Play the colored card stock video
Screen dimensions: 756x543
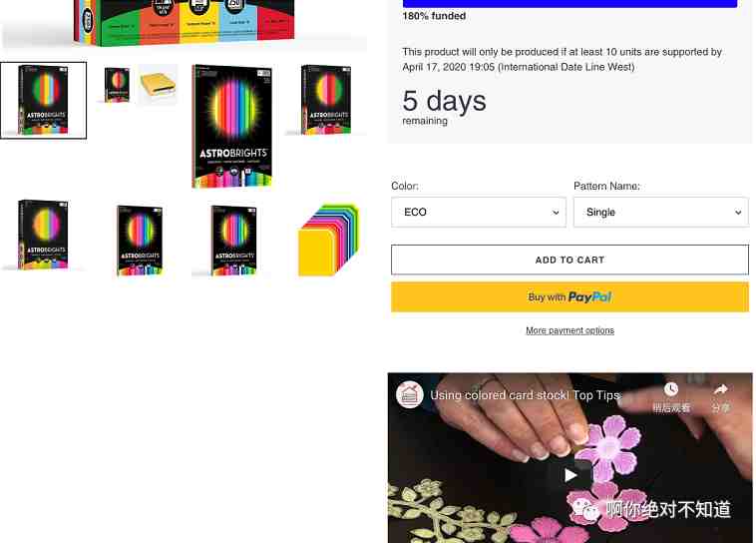point(569,475)
